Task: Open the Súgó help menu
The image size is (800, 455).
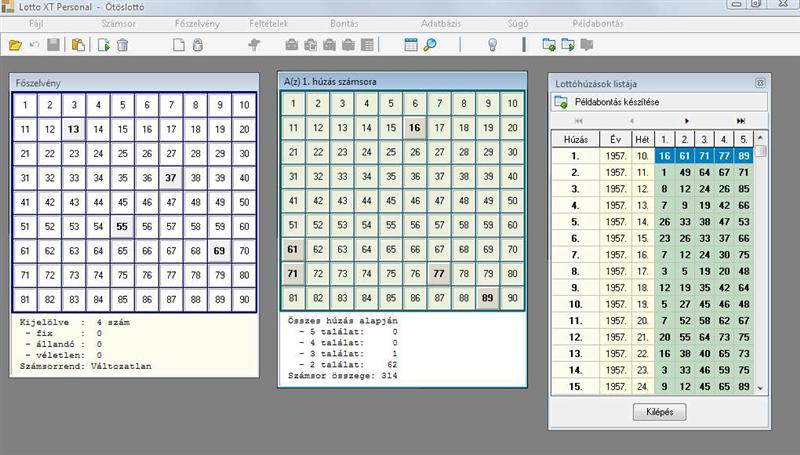Action: tap(518, 23)
